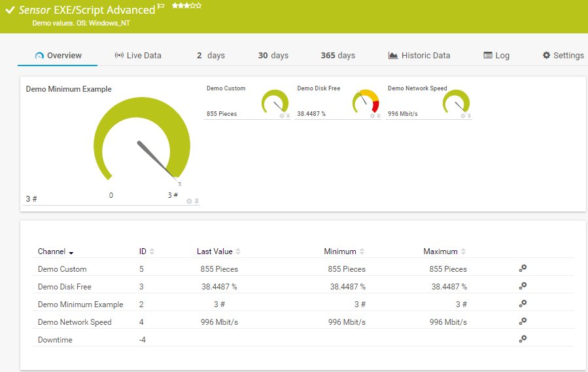Pin the Demo Custom gauge as primary
The height and width of the screenshot is (372, 588).
[x=288, y=116]
